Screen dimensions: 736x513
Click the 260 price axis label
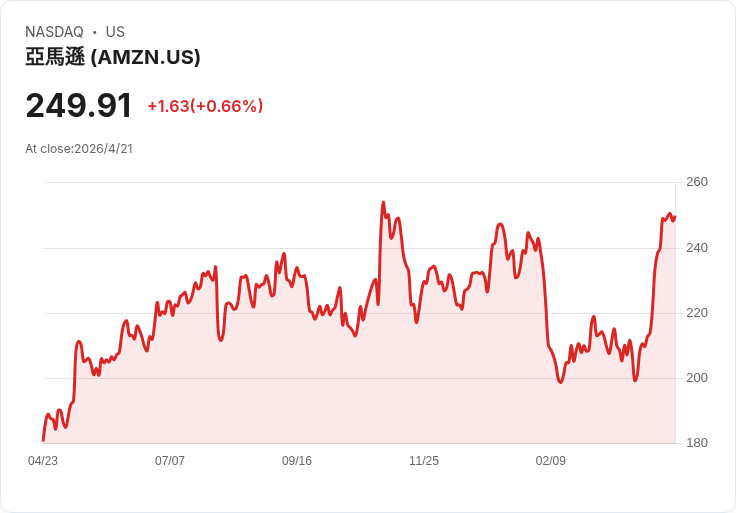(697, 182)
